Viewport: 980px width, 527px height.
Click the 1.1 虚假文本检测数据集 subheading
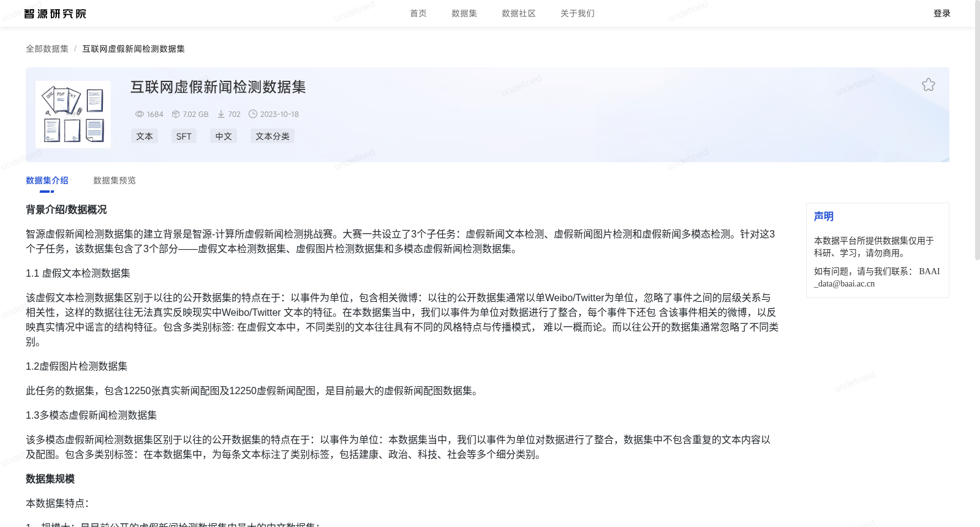[x=78, y=274]
